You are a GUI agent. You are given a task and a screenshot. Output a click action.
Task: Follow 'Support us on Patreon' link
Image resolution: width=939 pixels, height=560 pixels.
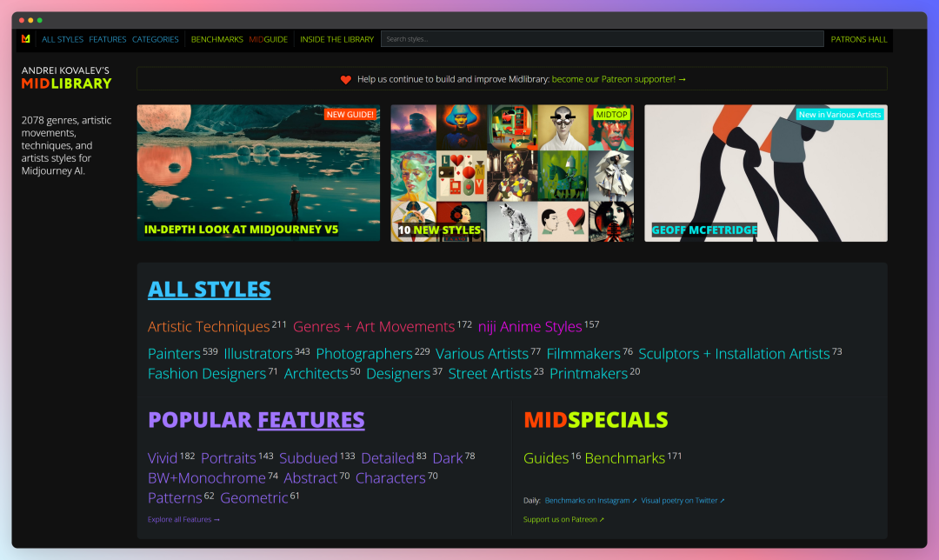coord(563,519)
